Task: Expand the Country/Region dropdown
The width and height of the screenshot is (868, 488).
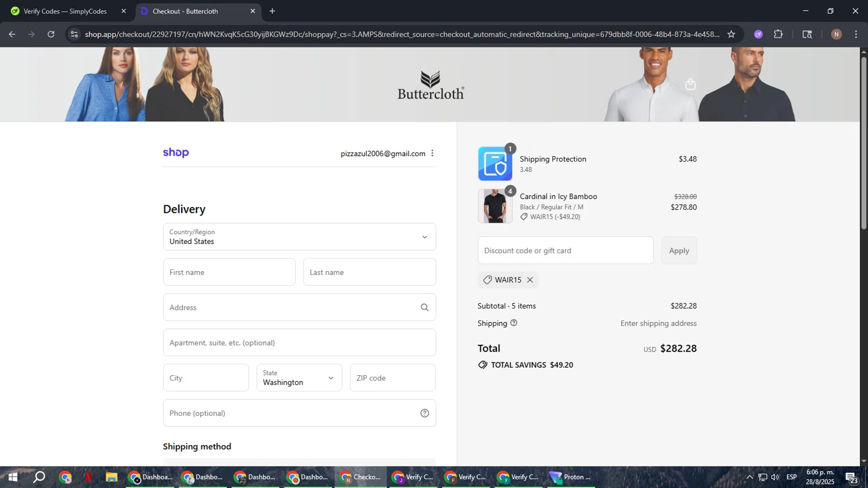Action: (299, 237)
